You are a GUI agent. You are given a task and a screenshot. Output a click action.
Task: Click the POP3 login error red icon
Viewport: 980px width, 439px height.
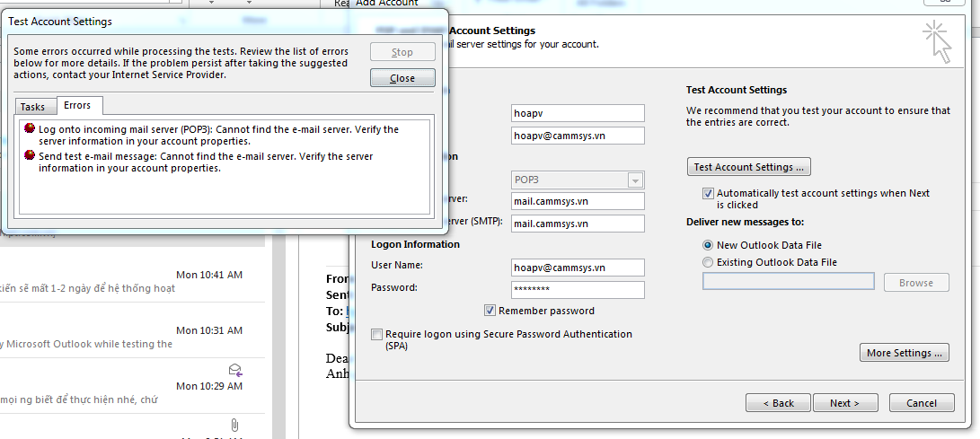tap(30, 128)
